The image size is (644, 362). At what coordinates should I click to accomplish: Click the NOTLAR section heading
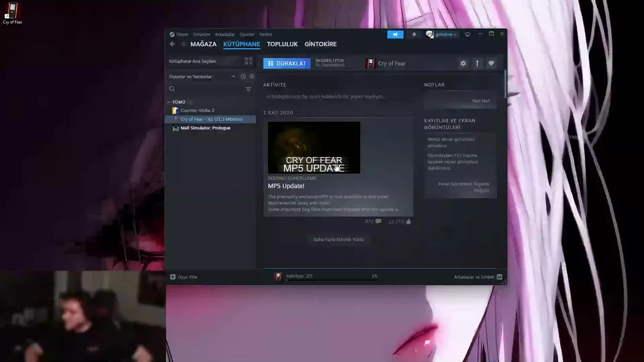(434, 85)
